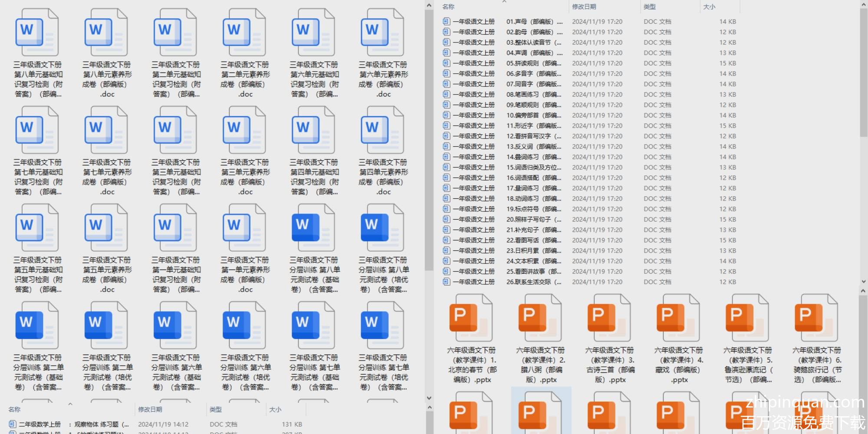Screen dimensions: 868x434
Task: Click 三年级语文下册 第六单元素养形成卷 Word icon
Action: pyautogui.click(x=382, y=32)
